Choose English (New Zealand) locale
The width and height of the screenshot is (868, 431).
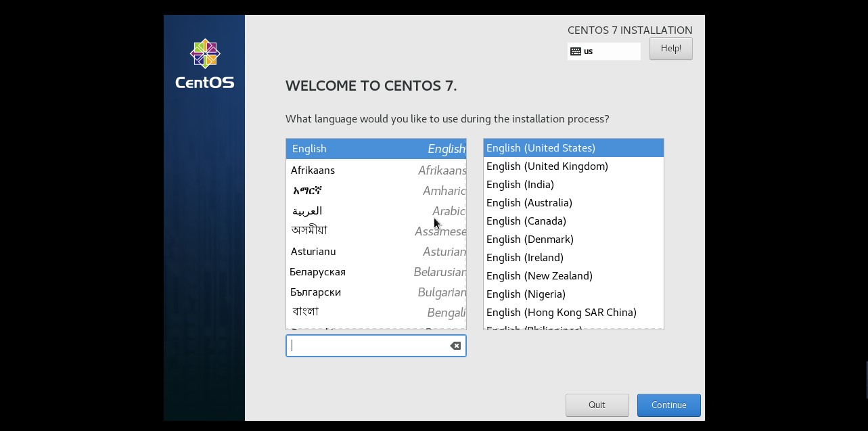pyautogui.click(x=573, y=275)
